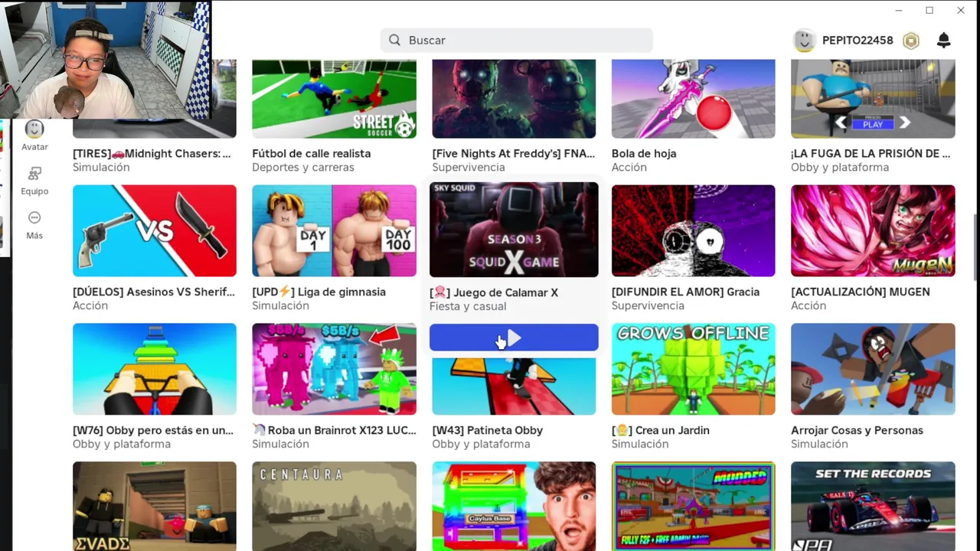Open the Evade game thumbnail
980x551 pixels.
[155, 506]
